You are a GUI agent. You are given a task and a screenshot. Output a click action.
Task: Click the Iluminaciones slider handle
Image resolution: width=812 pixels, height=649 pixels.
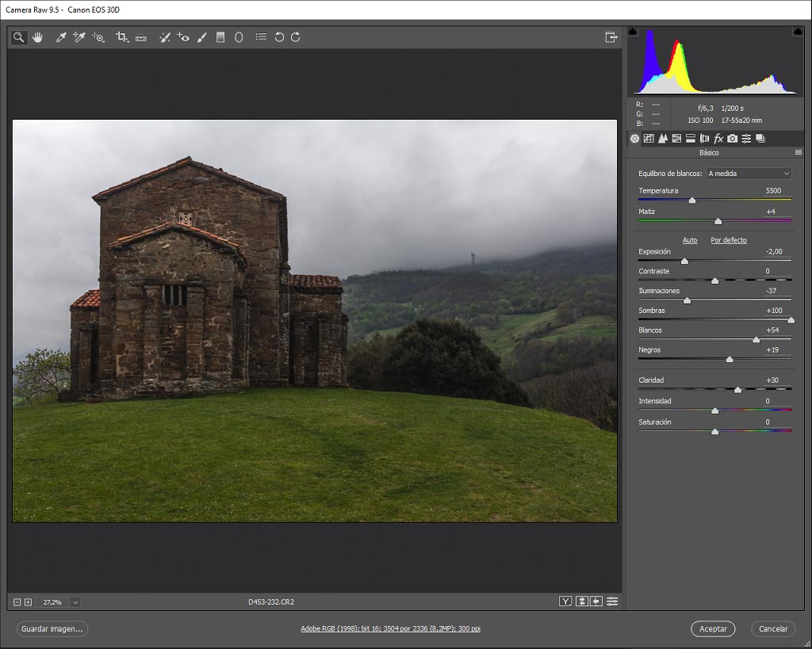pyautogui.click(x=687, y=300)
